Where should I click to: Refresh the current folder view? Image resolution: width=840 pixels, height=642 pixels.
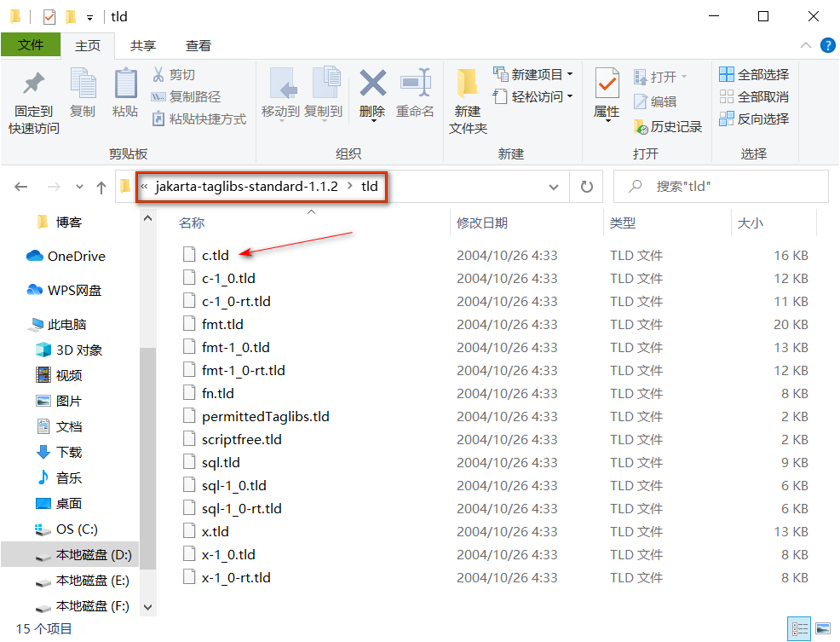[x=587, y=186]
